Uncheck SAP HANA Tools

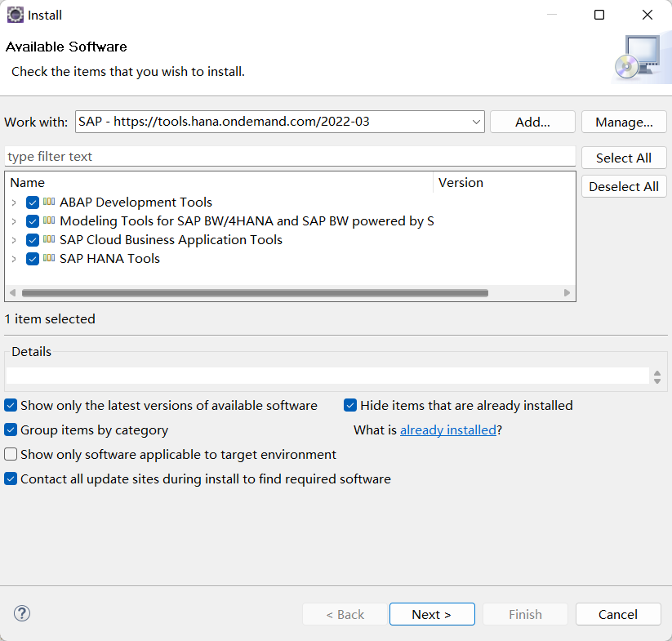[33, 259]
